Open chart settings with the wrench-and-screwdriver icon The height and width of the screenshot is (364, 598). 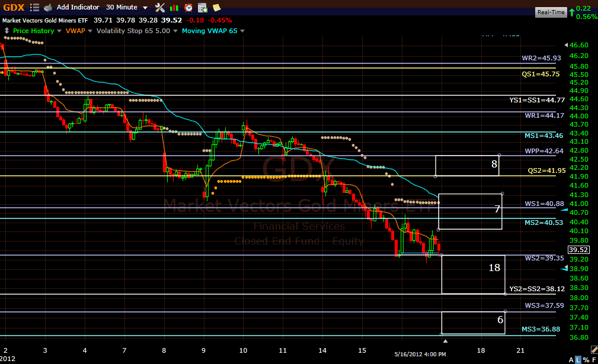click(160, 8)
